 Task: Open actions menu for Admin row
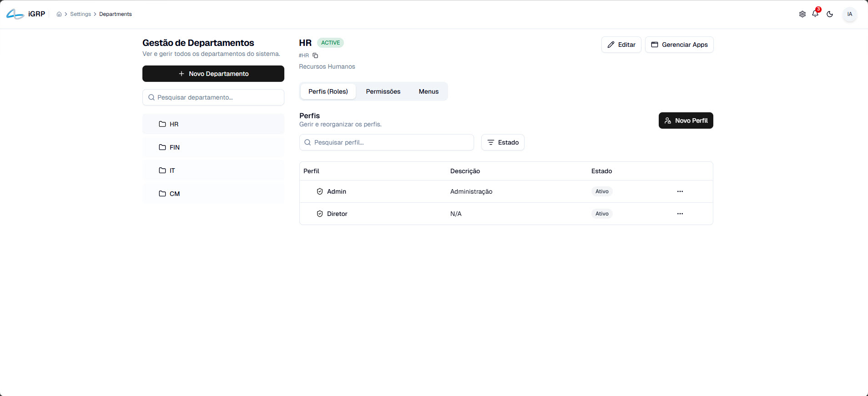[680, 191]
